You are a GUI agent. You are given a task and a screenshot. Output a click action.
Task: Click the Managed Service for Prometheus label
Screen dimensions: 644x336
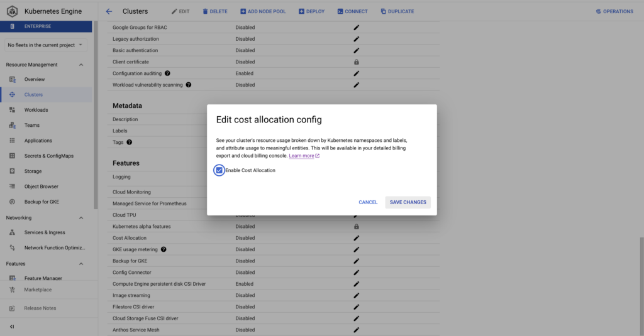click(150, 203)
